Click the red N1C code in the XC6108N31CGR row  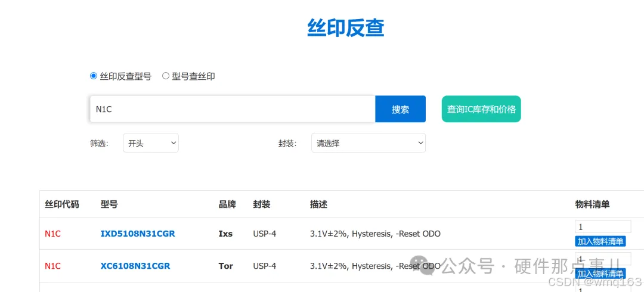click(52, 266)
